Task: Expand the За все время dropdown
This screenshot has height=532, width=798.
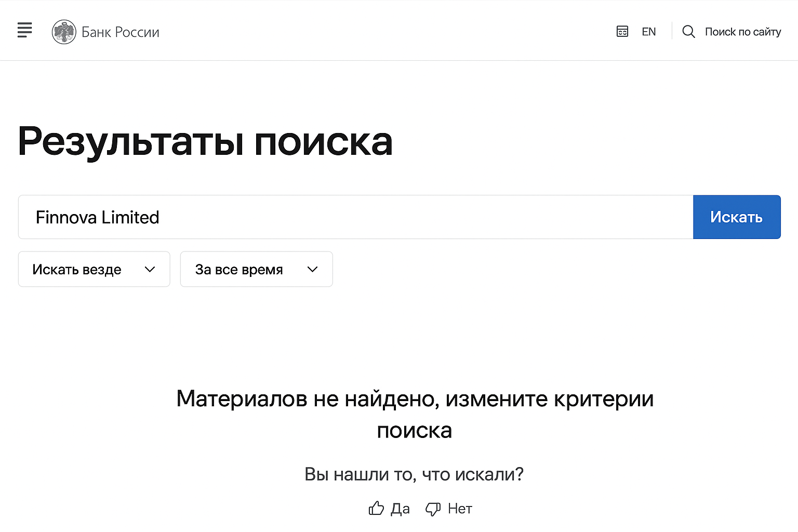Action: point(256,269)
